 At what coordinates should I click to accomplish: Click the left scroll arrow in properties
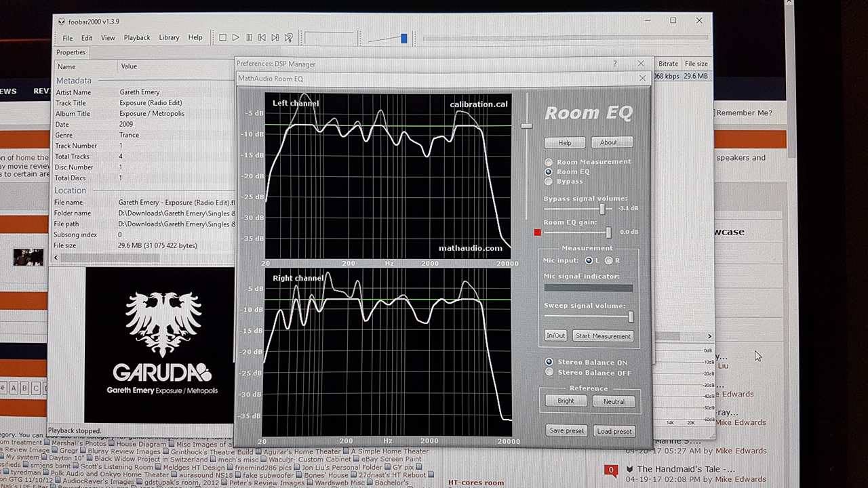click(x=56, y=258)
